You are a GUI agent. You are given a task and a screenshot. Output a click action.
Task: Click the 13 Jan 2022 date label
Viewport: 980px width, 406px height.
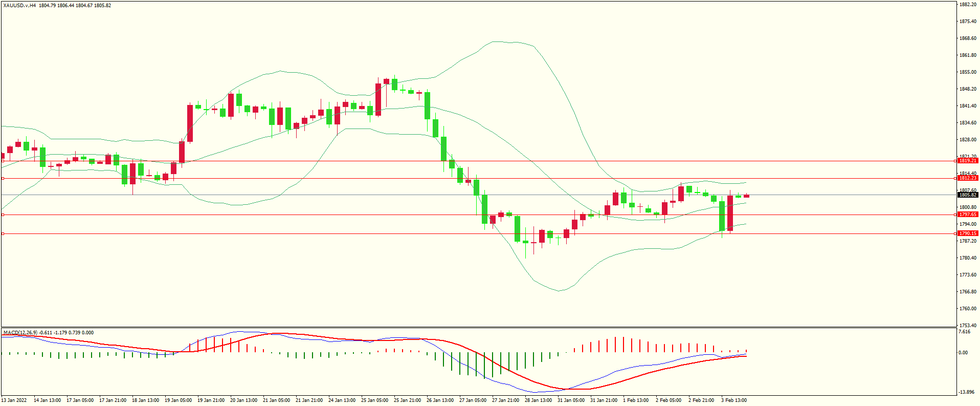14,400
